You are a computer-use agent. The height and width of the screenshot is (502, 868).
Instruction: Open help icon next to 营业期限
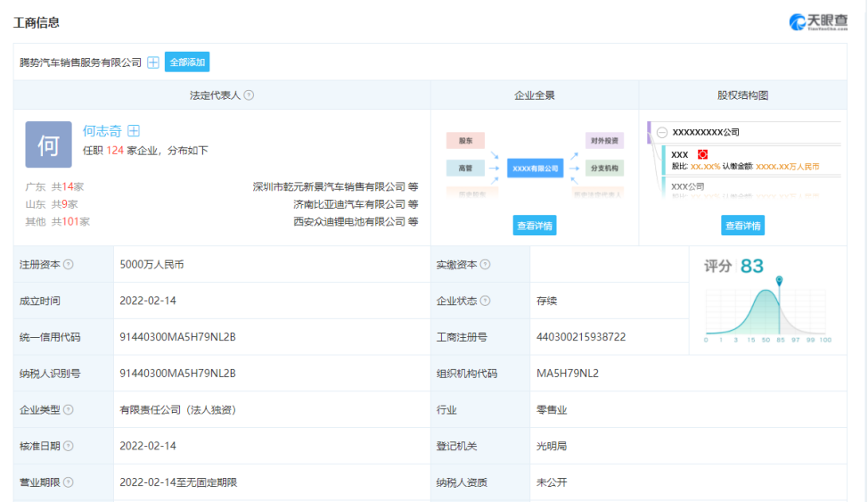pos(68,482)
